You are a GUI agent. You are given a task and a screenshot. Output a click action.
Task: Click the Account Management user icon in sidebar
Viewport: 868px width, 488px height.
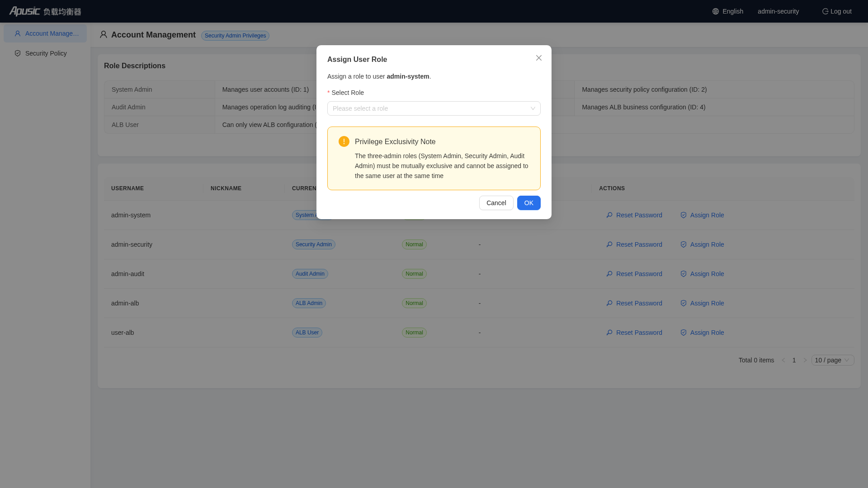point(18,33)
